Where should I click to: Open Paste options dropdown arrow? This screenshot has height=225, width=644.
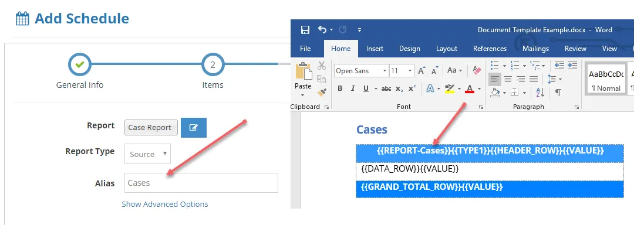coord(303,95)
